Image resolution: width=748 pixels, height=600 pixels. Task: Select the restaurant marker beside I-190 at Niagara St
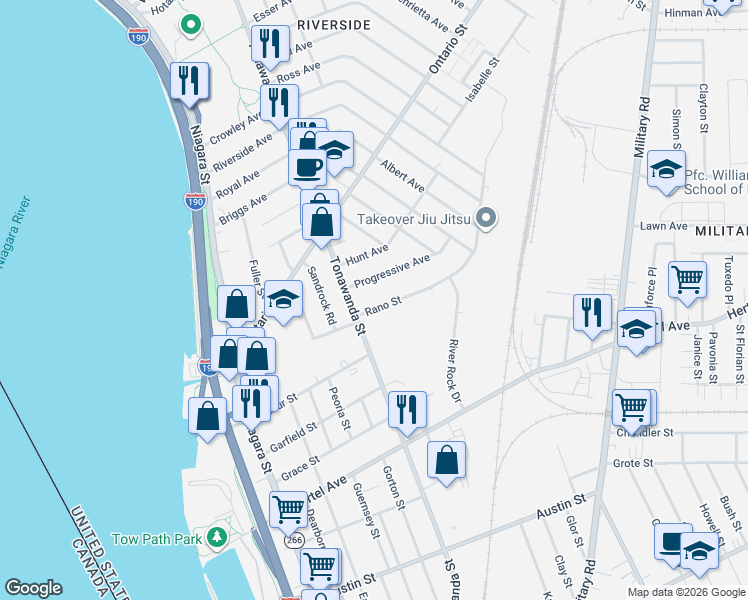pyautogui.click(x=189, y=82)
